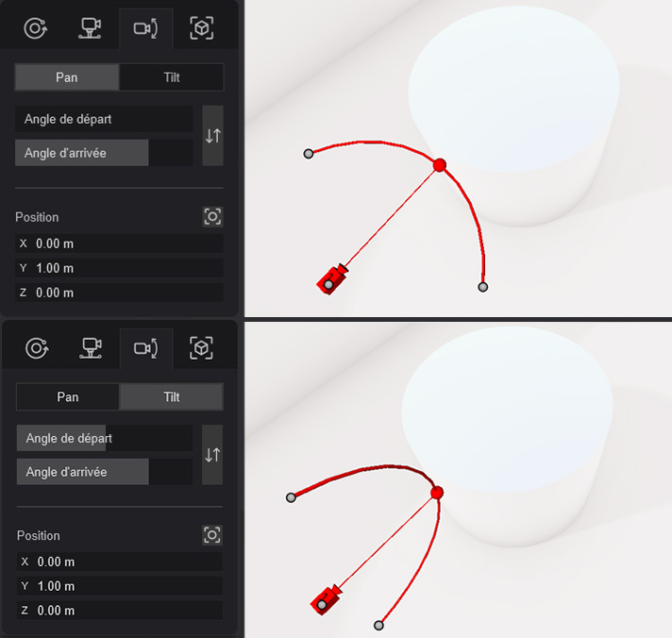Click the 3D object focus icon in bottom panel
672x638 pixels.
point(201,348)
